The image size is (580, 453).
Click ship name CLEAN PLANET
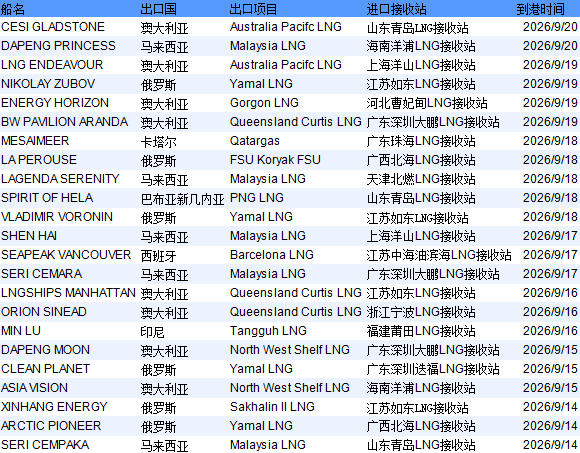45,369
